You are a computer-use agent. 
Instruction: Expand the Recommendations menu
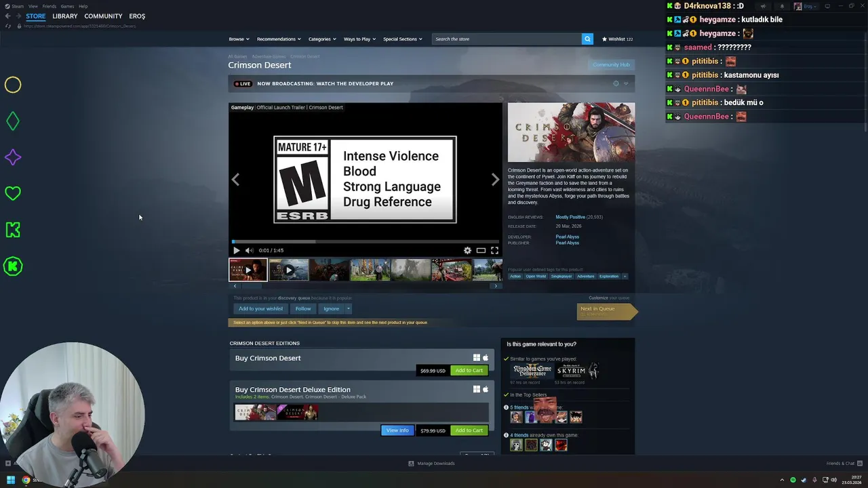pyautogui.click(x=279, y=39)
